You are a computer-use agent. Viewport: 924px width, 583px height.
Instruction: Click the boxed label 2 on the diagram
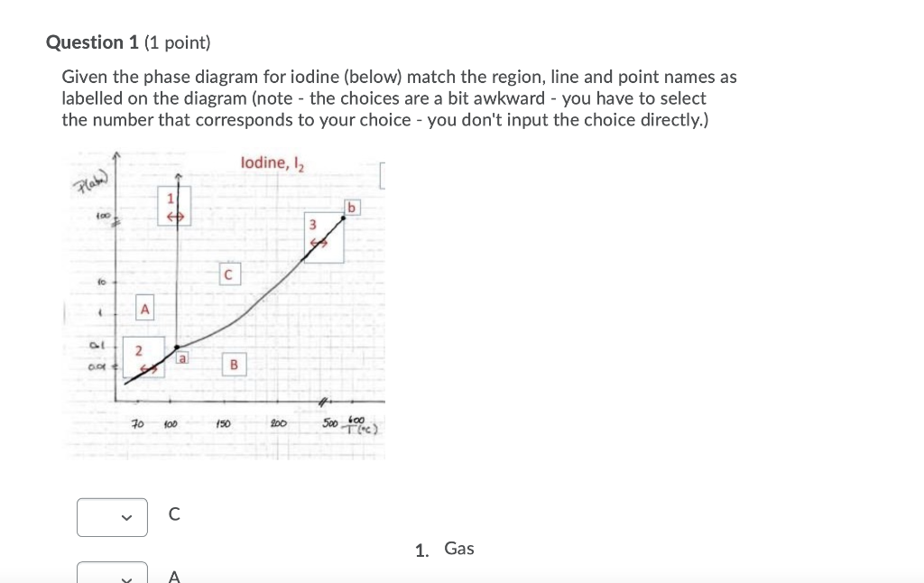tap(143, 357)
